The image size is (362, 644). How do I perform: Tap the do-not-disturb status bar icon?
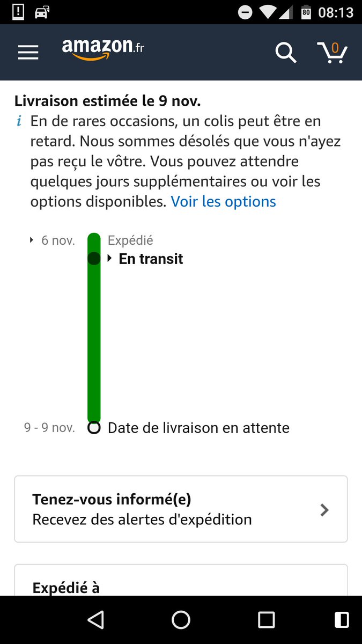(245, 12)
